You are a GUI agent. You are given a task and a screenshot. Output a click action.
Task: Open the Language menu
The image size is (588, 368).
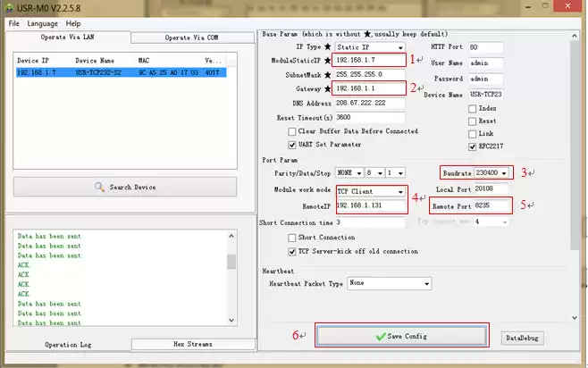(42, 22)
